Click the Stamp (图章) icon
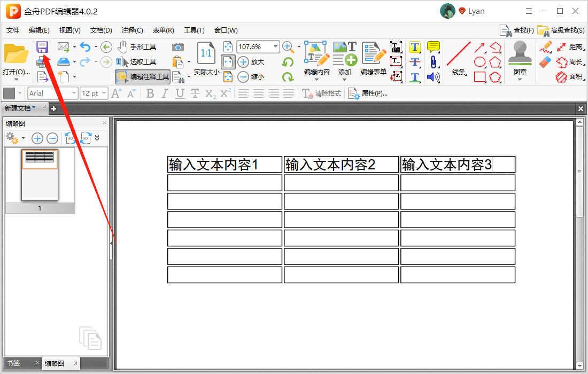588x374 pixels. point(520,53)
